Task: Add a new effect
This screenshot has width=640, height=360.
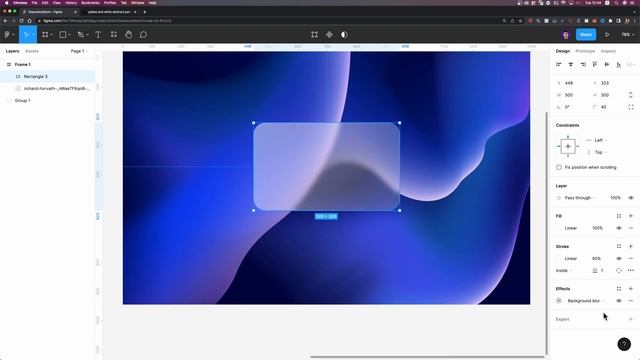Action: (631, 289)
